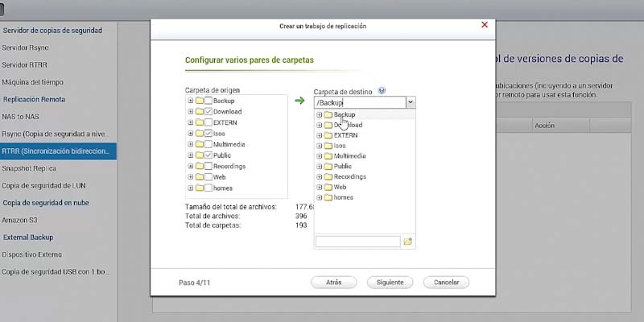This screenshot has height=322, width=644.
Task: Go back with the Atrás button
Action: (334, 283)
